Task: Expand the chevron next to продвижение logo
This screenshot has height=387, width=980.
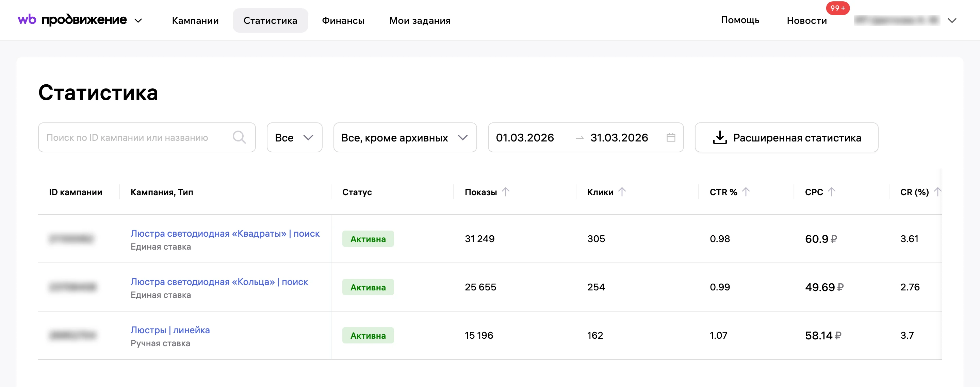Action: pyautogui.click(x=138, y=20)
